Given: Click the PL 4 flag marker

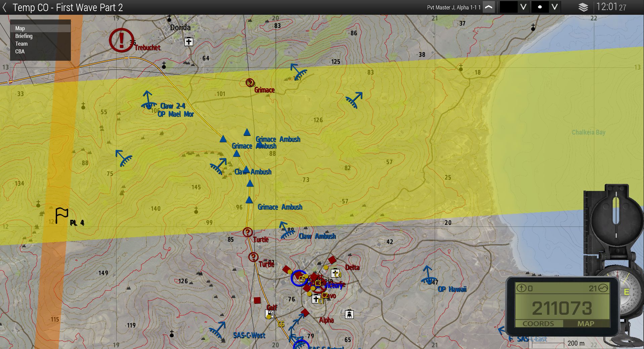Looking at the screenshot, I should pos(62,215).
